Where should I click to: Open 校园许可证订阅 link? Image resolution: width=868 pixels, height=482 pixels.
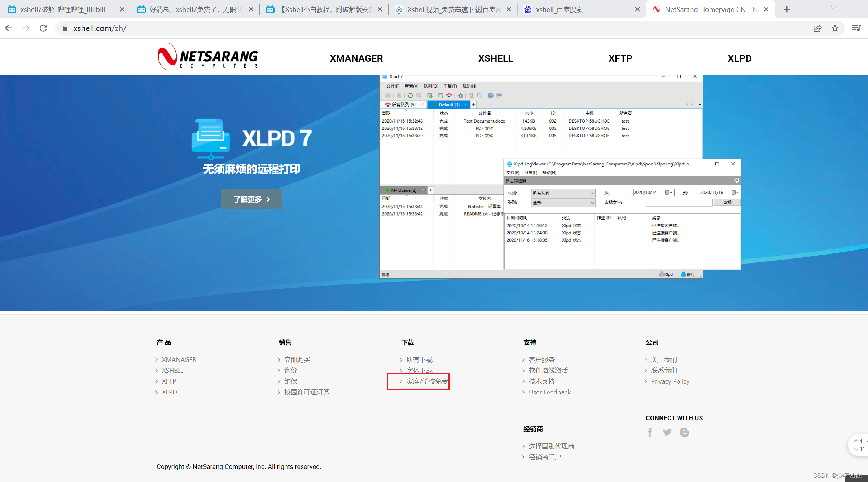[x=307, y=392]
